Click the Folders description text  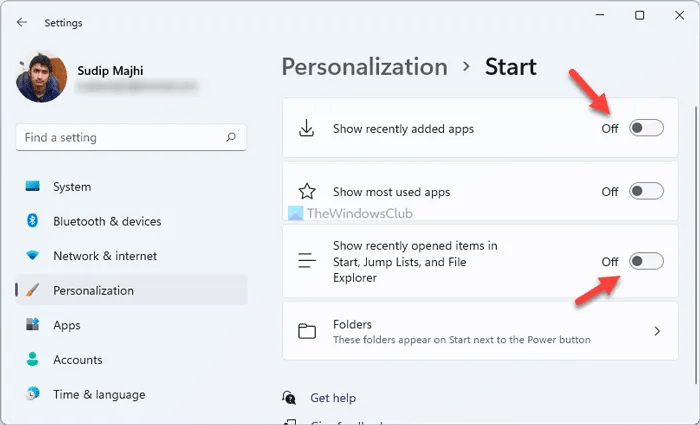coord(462,340)
